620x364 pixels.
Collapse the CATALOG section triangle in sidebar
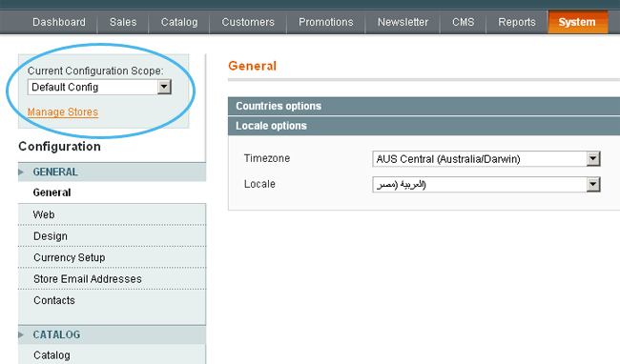click(x=21, y=334)
